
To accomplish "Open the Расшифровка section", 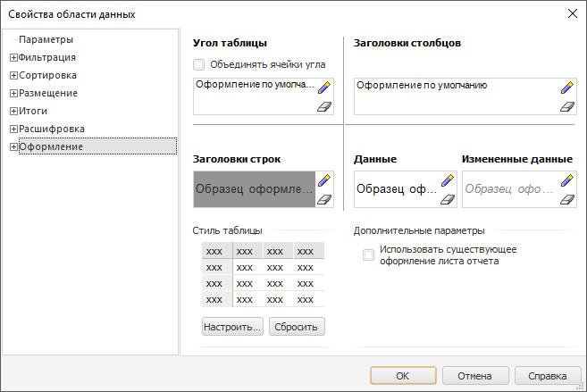I will 52,129.
